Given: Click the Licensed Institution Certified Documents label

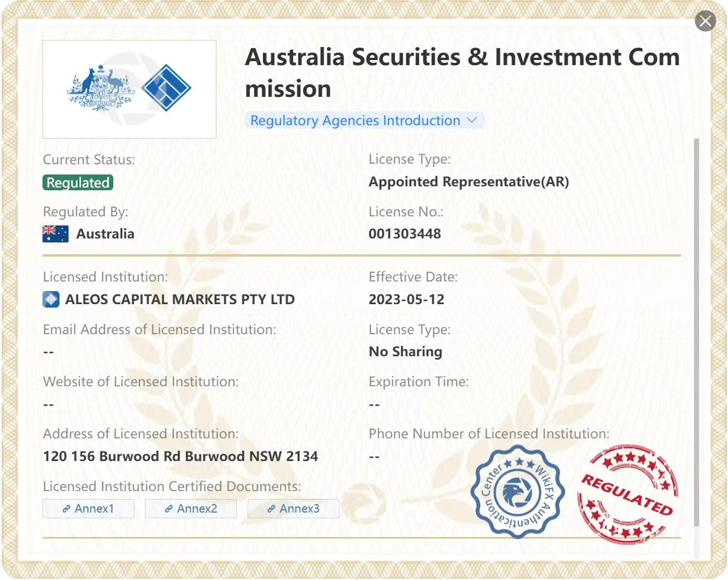Looking at the screenshot, I should pyautogui.click(x=172, y=487).
